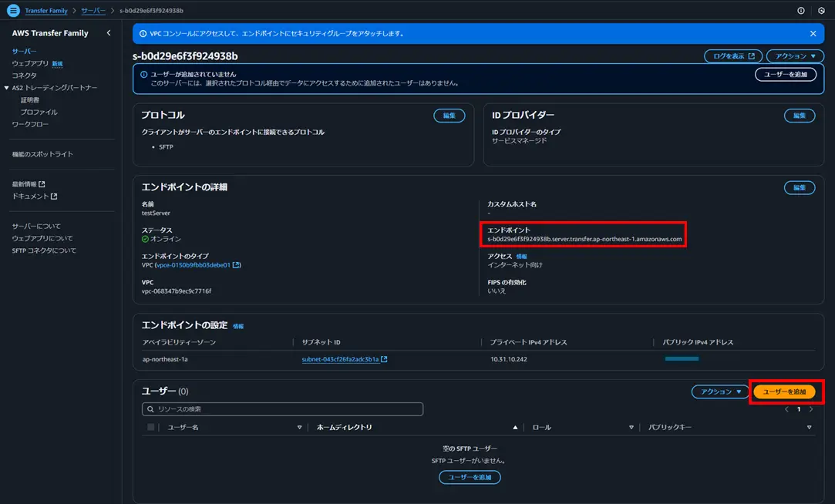The height and width of the screenshot is (504, 835).
Task: Collapse the AS2 トレーディングパートナー tree
Action: (6, 88)
